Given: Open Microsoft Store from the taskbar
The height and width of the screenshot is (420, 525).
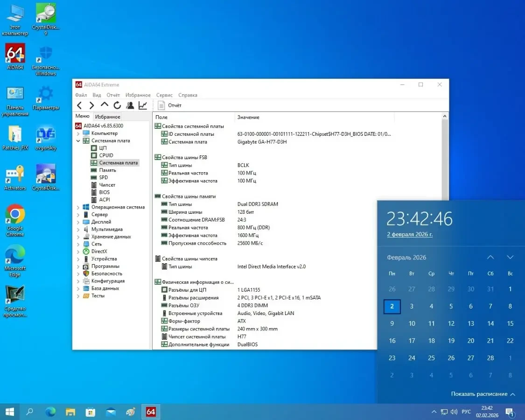Looking at the screenshot, I should 91,412.
